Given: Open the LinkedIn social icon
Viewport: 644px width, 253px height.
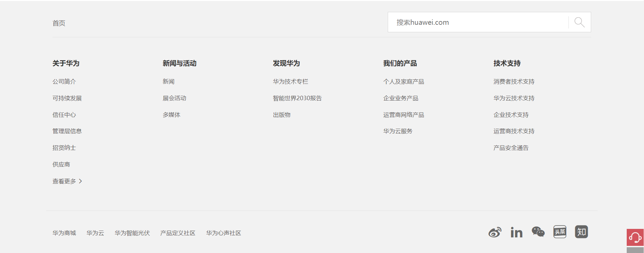Looking at the screenshot, I should (517, 232).
